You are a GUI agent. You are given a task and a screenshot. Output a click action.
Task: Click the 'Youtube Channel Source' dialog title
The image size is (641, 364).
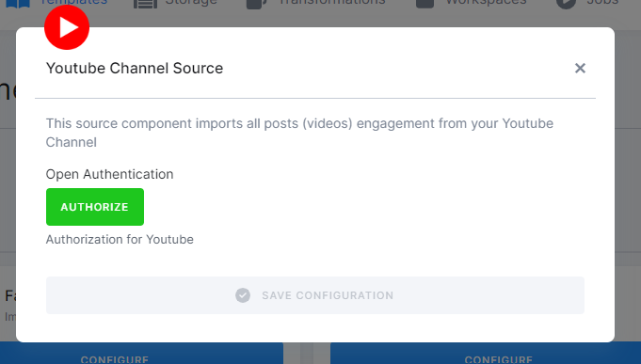click(135, 69)
